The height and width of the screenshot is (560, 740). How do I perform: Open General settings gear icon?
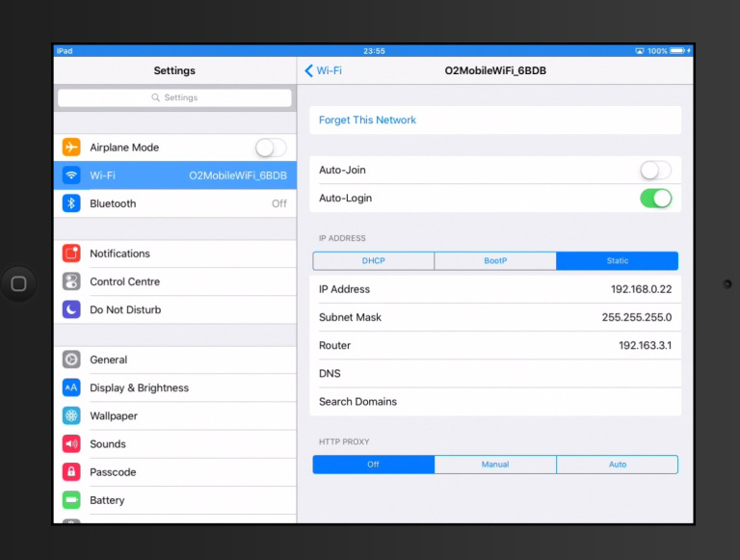pyautogui.click(x=71, y=360)
